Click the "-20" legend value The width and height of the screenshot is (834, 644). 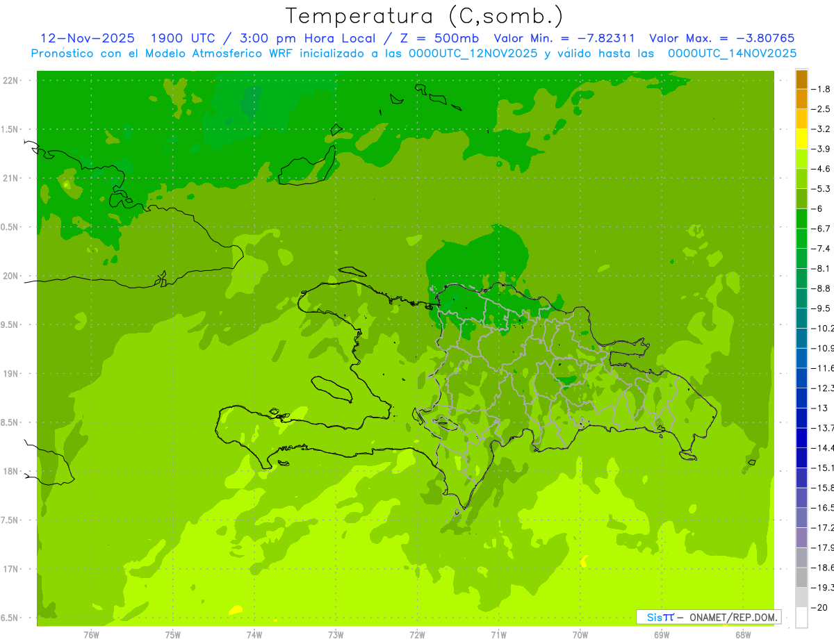(819, 607)
